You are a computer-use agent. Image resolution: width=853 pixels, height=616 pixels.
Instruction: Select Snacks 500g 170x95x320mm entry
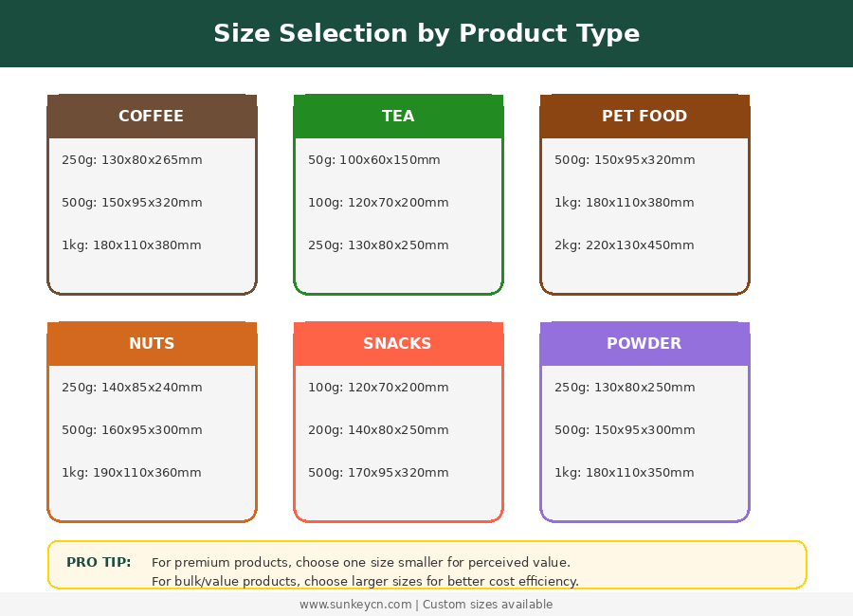coord(378,473)
